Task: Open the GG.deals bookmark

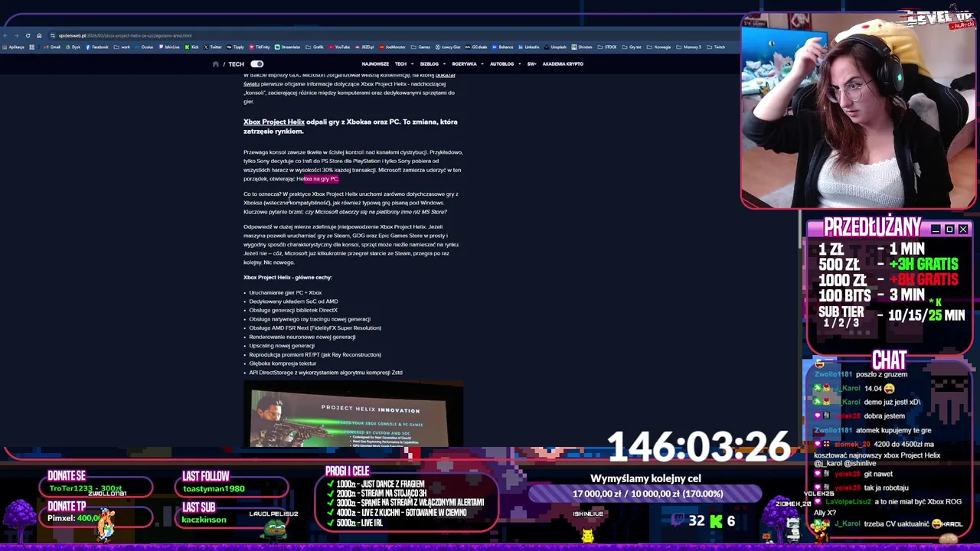Action: coord(476,47)
